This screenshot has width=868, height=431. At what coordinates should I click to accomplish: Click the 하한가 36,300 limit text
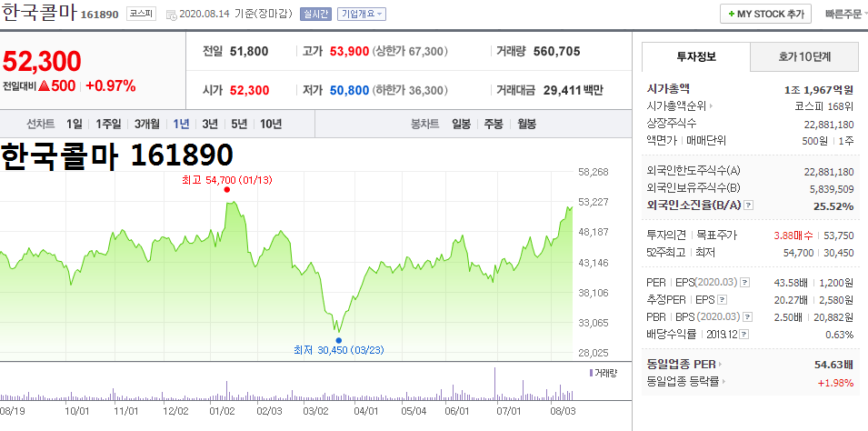(x=410, y=90)
